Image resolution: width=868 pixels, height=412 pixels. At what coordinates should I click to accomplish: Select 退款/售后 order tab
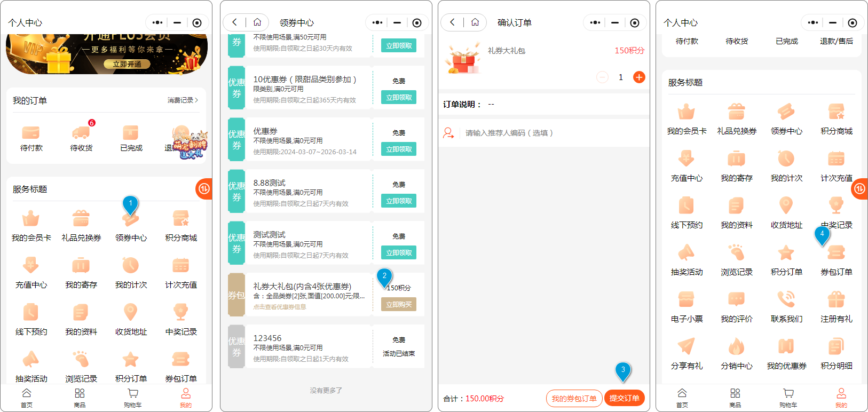coord(837,41)
